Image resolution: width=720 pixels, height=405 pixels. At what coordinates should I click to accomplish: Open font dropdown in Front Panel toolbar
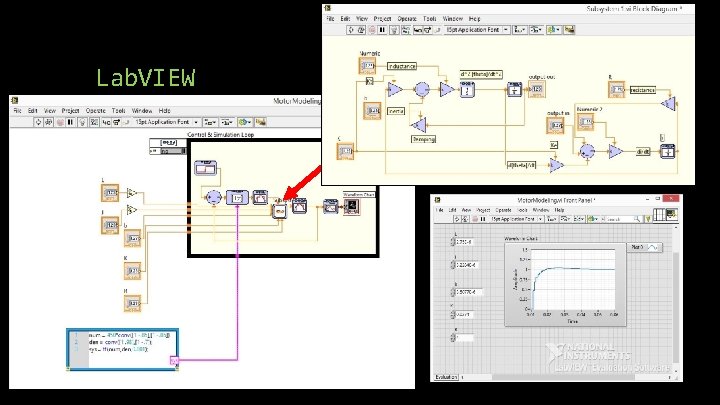pos(518,219)
